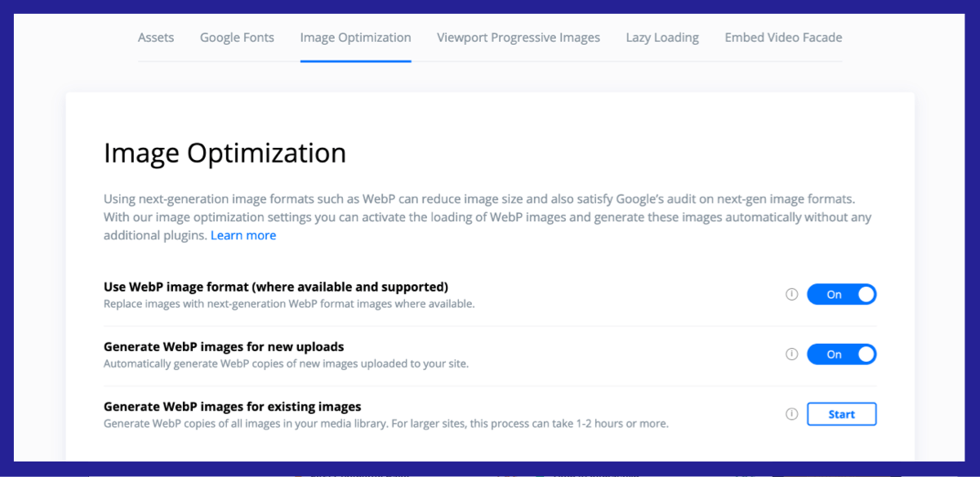The image size is (980, 477).
Task: Click info icon next to Start button
Action: tap(791, 414)
